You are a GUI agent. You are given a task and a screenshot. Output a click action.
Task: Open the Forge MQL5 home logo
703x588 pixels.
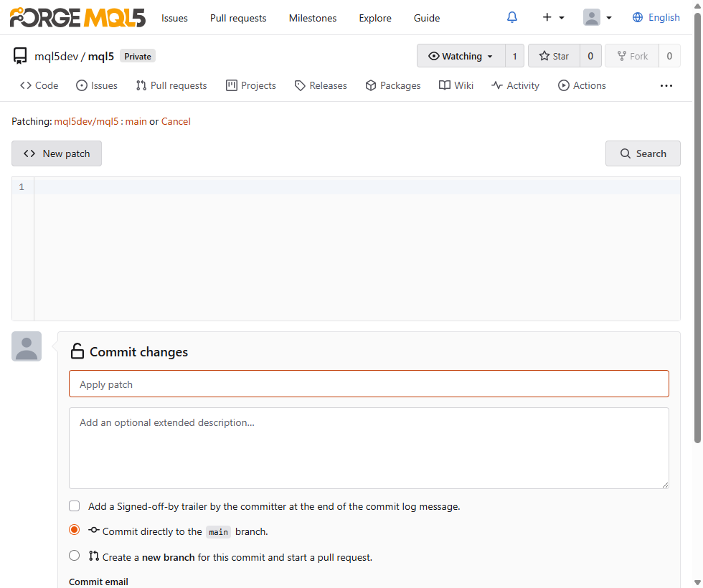[x=77, y=17]
